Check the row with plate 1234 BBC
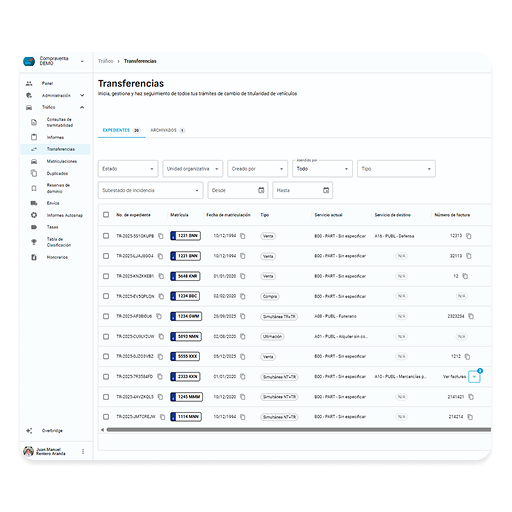 point(106,296)
